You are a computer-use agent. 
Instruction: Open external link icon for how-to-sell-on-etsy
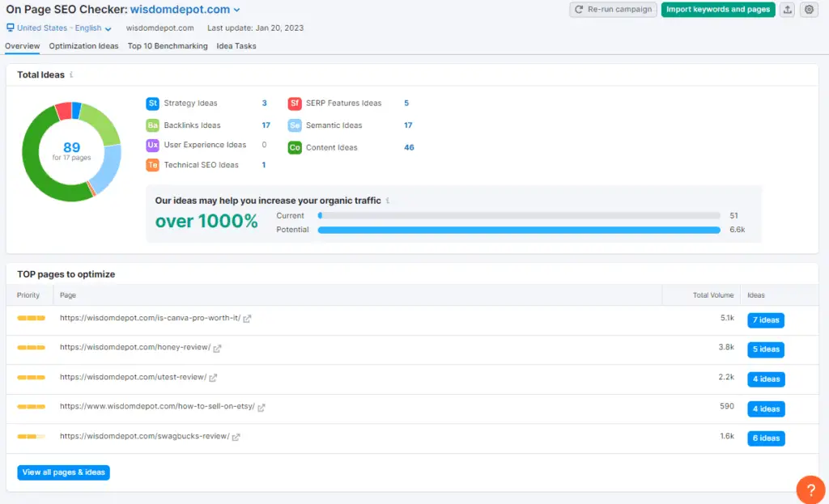[x=261, y=407]
